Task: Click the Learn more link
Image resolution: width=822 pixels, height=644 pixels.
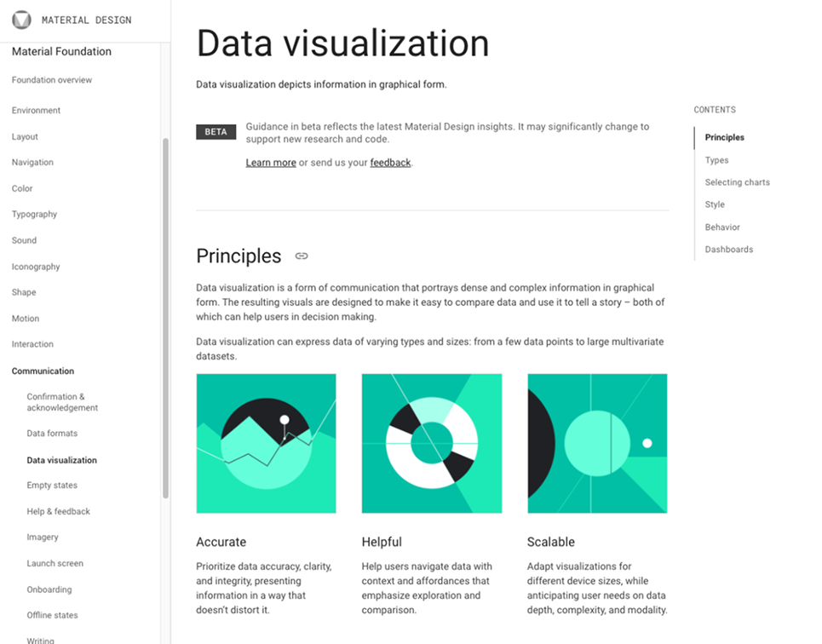Action: [271, 162]
